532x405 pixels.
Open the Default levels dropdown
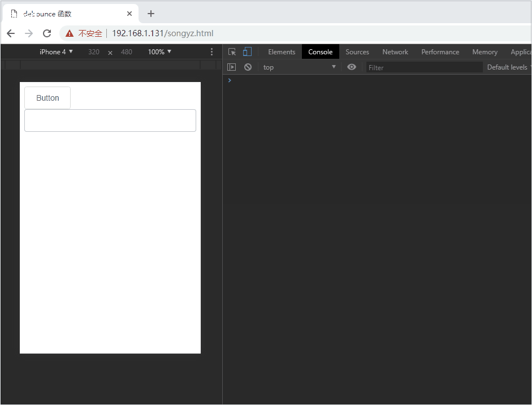pyautogui.click(x=509, y=67)
